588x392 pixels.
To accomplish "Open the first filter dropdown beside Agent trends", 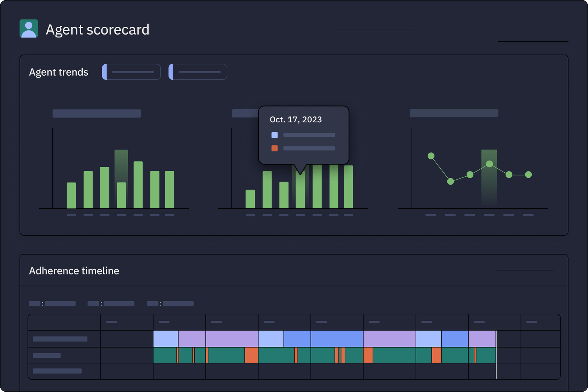I will [x=131, y=72].
